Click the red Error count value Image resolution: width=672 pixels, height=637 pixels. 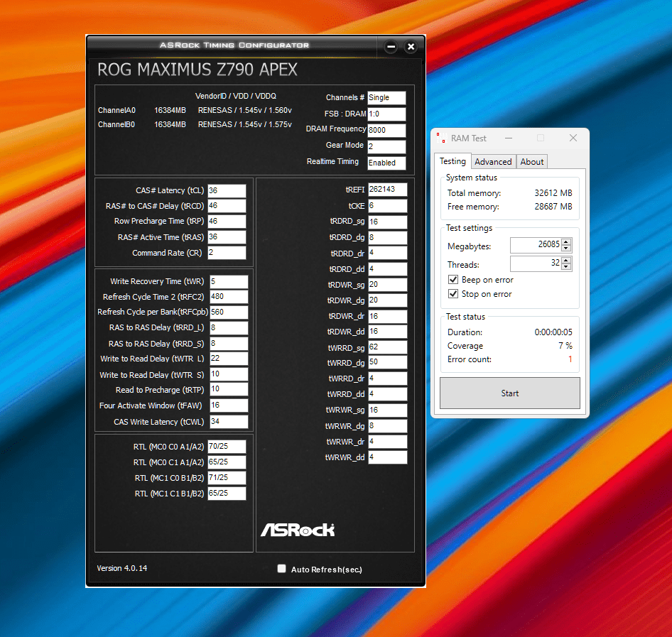tap(570, 359)
